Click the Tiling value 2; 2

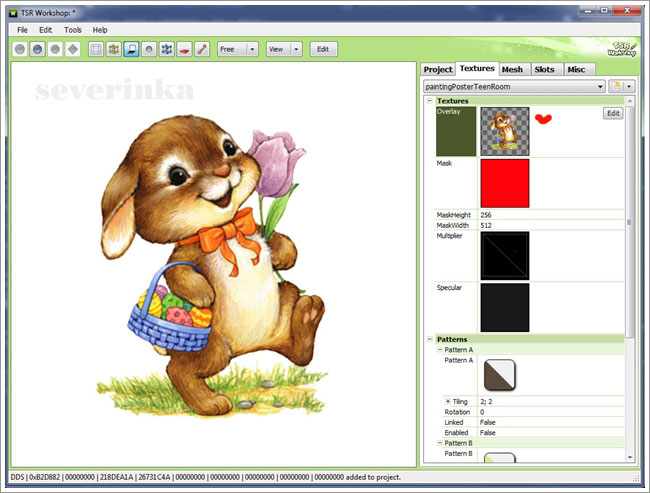(x=486, y=401)
